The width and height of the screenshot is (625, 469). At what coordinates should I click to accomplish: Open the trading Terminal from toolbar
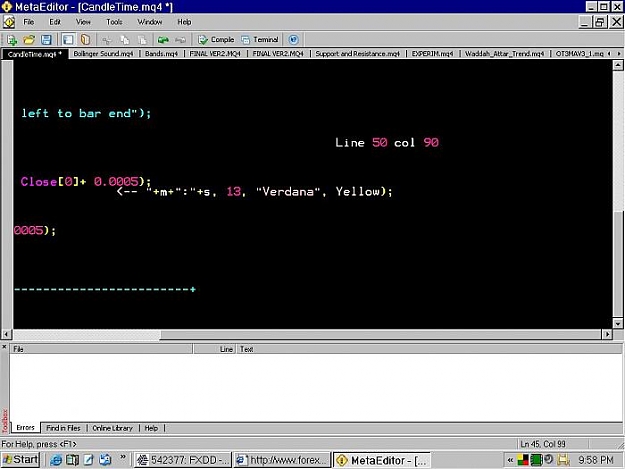[x=260, y=39]
